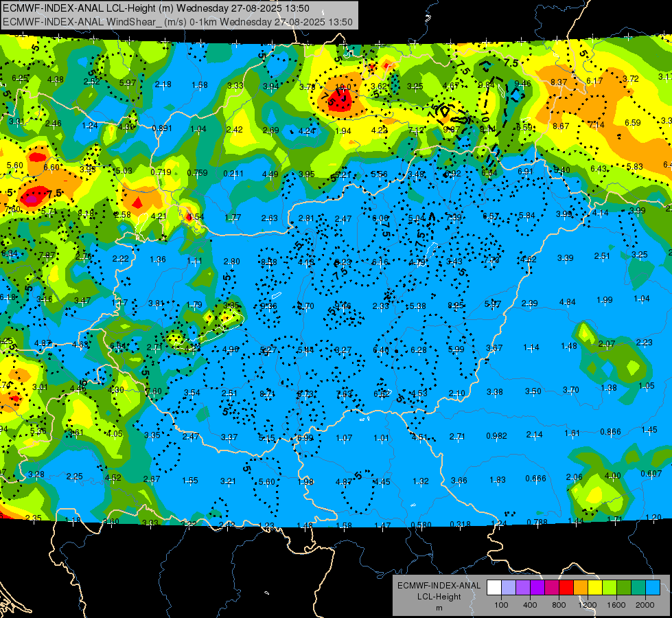Click the legend tick value 400
Viewport: 672px width, 618px height.
tap(530, 605)
